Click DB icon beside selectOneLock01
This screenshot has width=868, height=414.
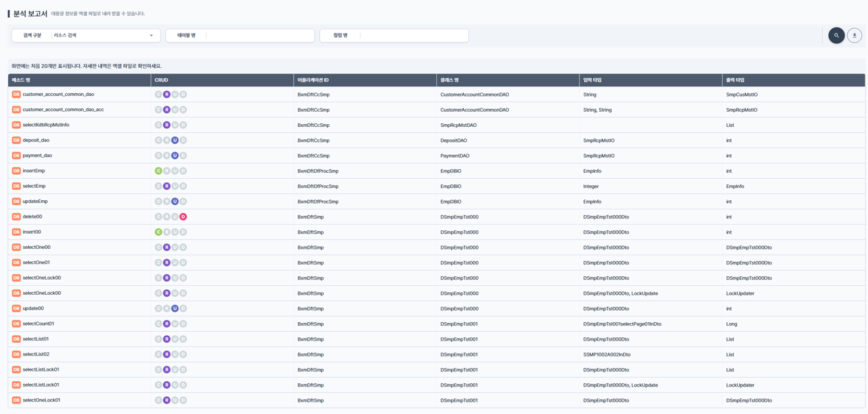point(16,400)
